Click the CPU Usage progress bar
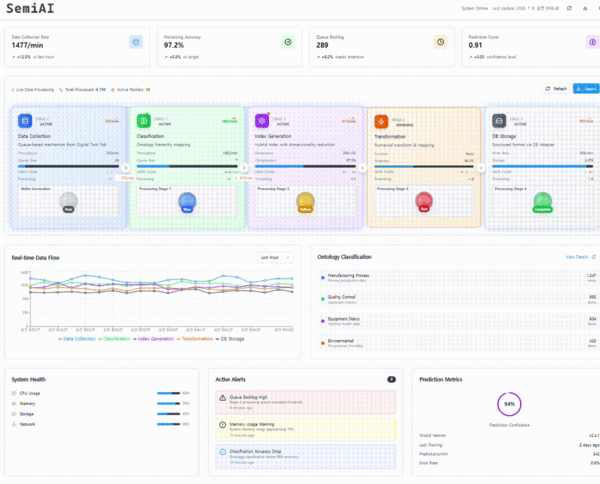 coord(167,394)
